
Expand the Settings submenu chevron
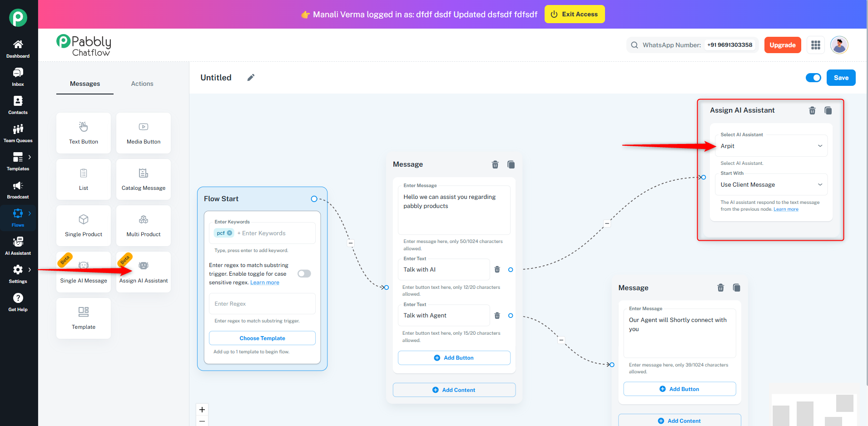pos(30,270)
